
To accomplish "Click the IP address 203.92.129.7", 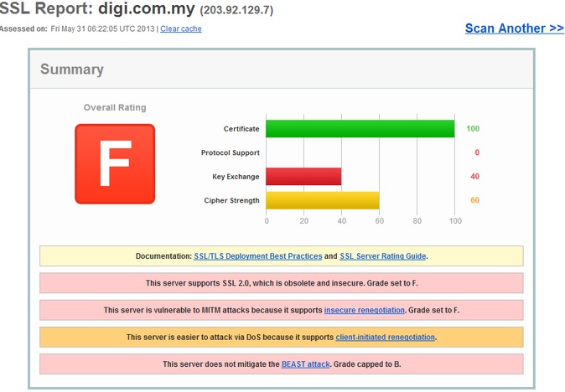I will pos(236,10).
